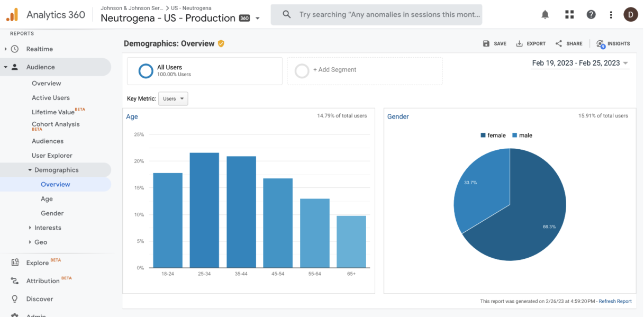Select Demographics Overview in sidebar
The width and height of the screenshot is (644, 317).
click(56, 184)
